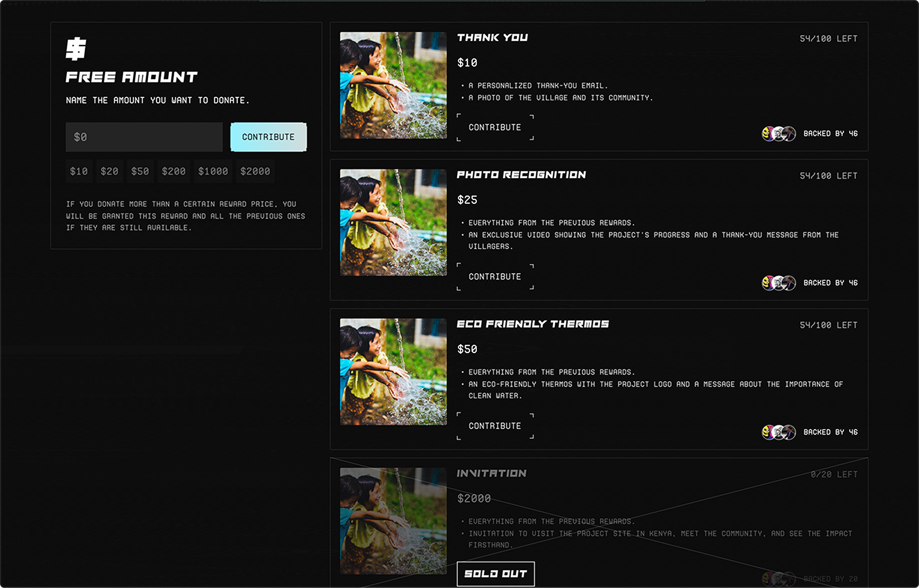Image resolution: width=919 pixels, height=588 pixels.
Task: Click the dollar sign icon above Free Amount
Action: coord(76,49)
